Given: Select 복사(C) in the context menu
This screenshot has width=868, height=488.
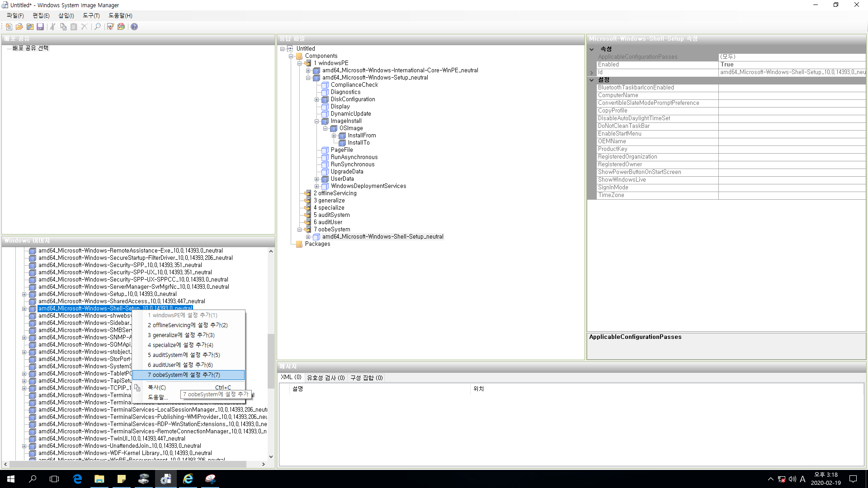Looking at the screenshot, I should click(x=157, y=387).
